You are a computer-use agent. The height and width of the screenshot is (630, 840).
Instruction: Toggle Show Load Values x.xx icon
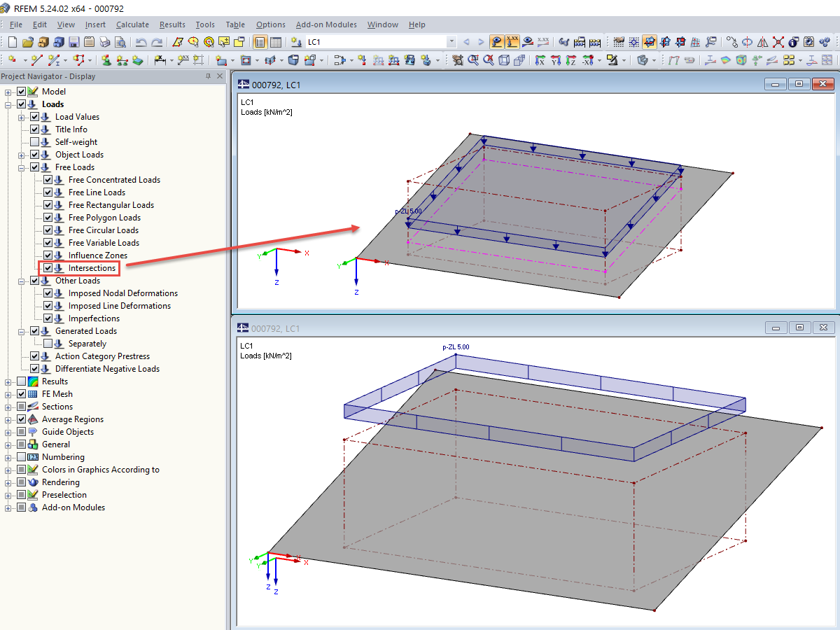[x=512, y=42]
